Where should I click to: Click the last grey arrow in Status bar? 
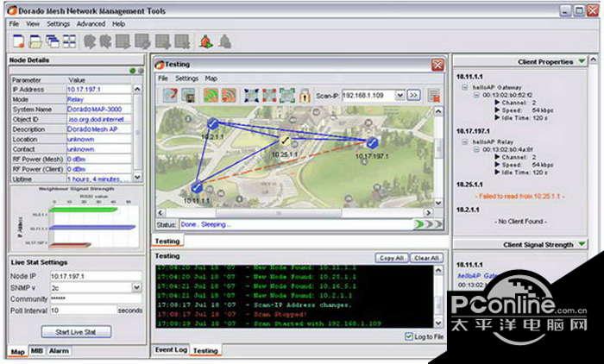coord(438,224)
